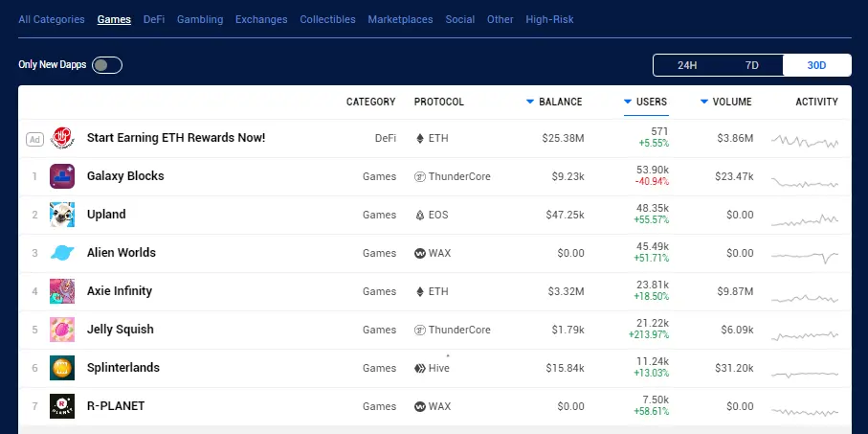
Task: Click the ETH protocol icon in ad row
Action: [x=420, y=139]
